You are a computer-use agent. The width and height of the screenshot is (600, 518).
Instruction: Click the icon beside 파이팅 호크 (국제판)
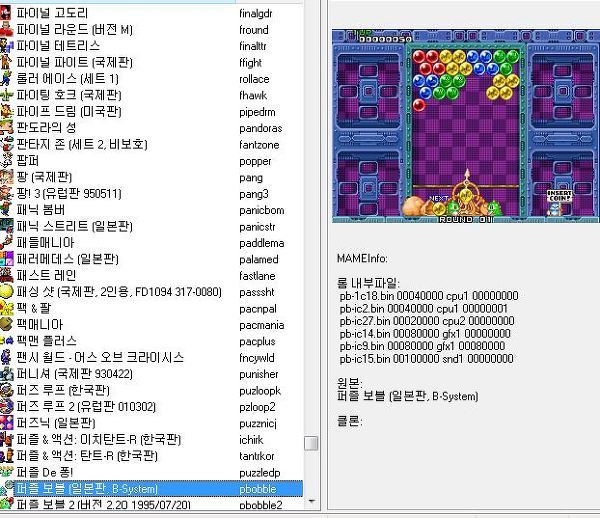point(6,95)
